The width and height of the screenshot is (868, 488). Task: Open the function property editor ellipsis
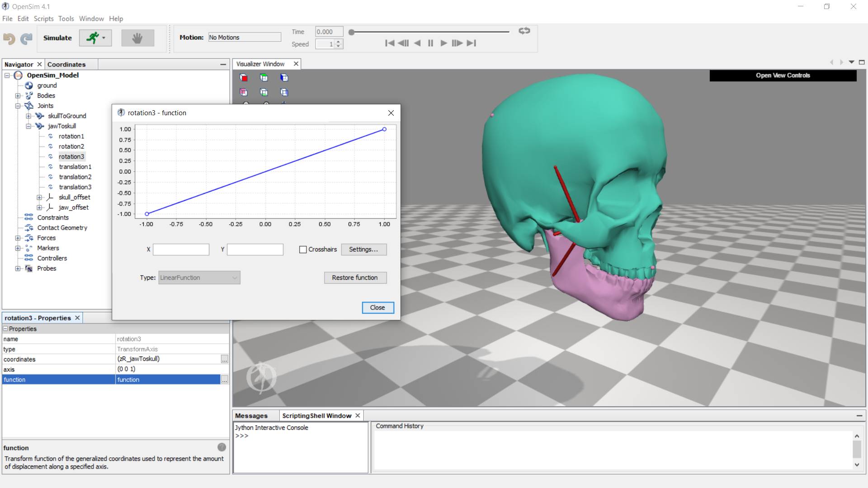[224, 380]
